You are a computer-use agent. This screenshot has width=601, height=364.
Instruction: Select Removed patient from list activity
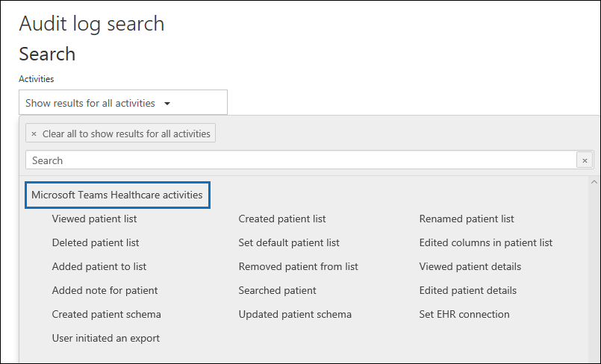coord(299,266)
